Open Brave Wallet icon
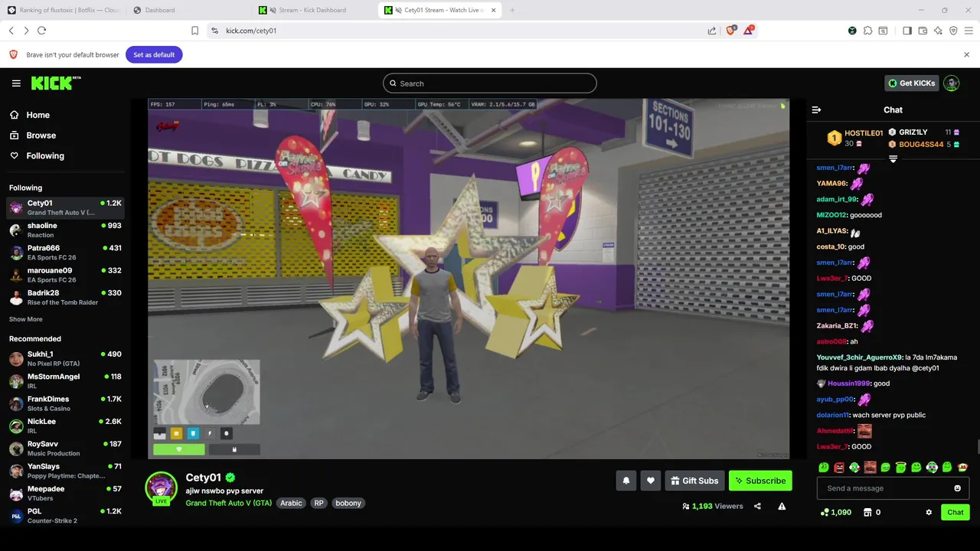Screen dimensions: 980x551 [923, 31]
